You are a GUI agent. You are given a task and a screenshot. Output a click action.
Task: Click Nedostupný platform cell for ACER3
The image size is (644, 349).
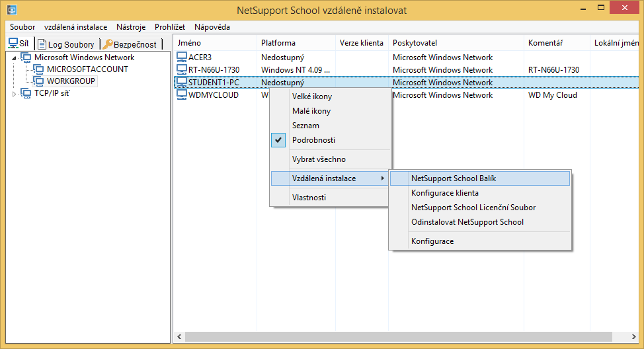[282, 58]
